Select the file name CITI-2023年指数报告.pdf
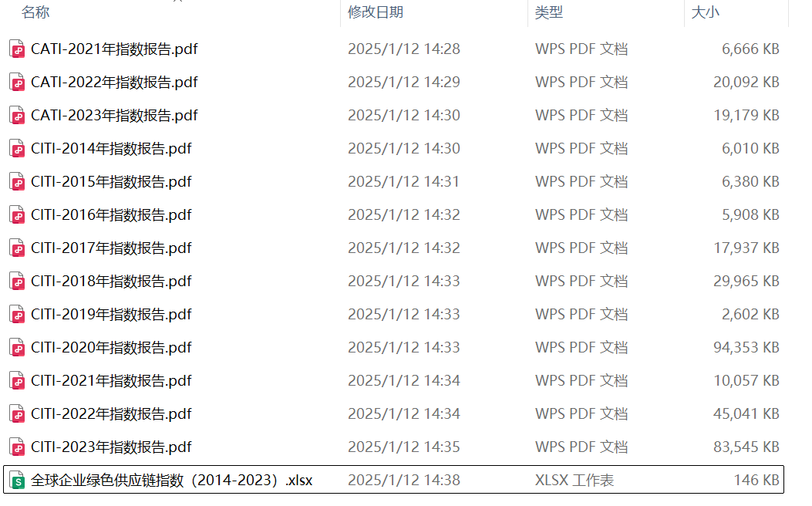This screenshot has height=506, width=812. (x=111, y=447)
